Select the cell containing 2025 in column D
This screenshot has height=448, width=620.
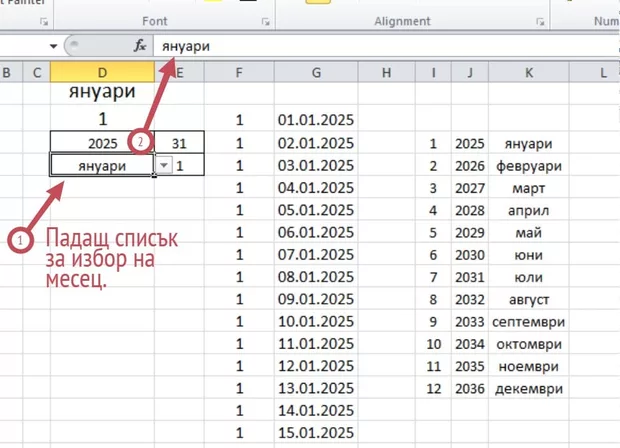[101, 143]
